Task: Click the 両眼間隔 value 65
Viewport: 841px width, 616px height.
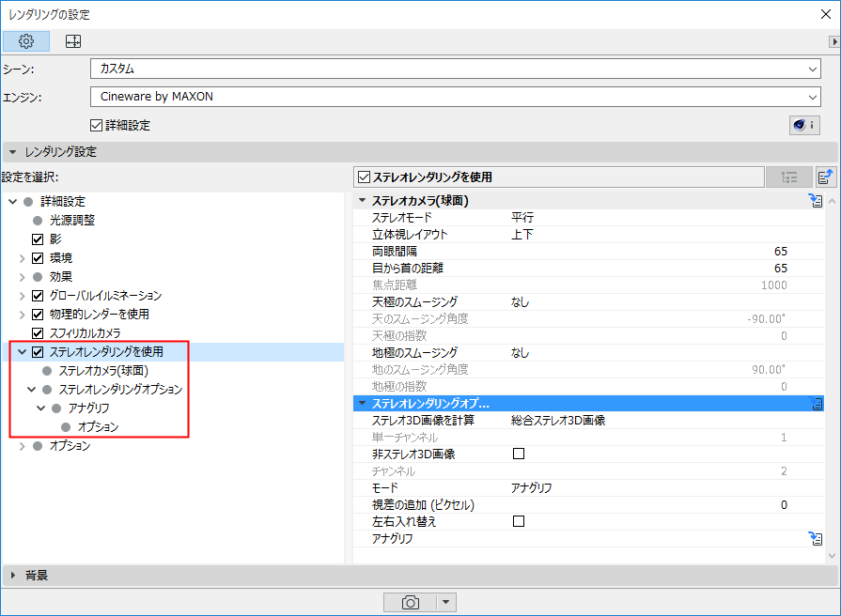Action: tap(781, 252)
